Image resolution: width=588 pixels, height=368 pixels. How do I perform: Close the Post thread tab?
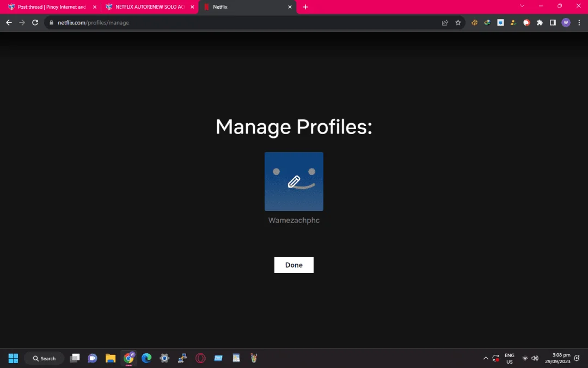(x=95, y=7)
